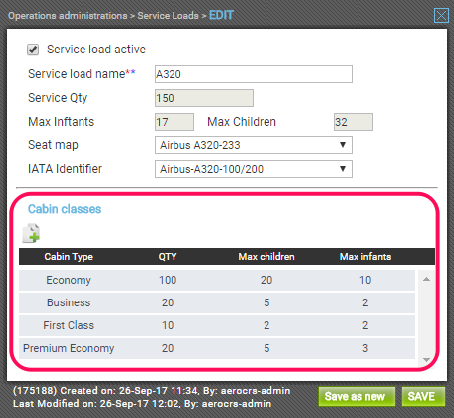The width and height of the screenshot is (454, 418).
Task: Click the Max Infants field showing 17
Action: (174, 122)
